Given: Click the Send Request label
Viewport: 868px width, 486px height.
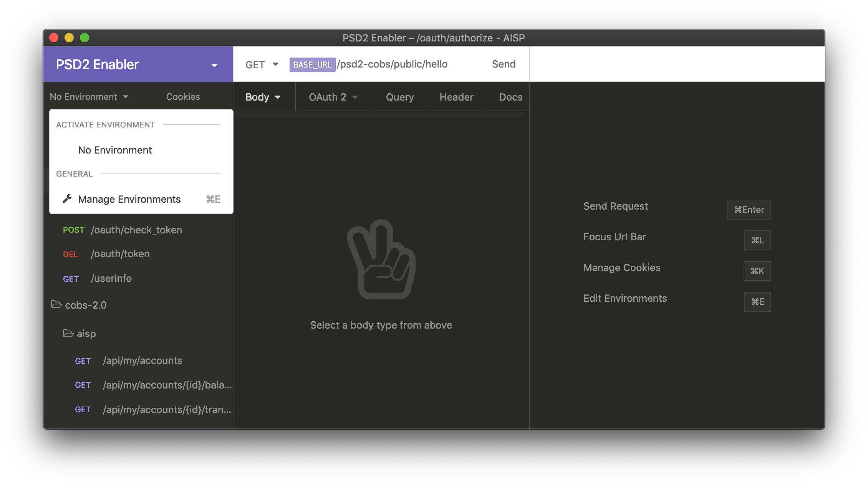Looking at the screenshot, I should (615, 206).
